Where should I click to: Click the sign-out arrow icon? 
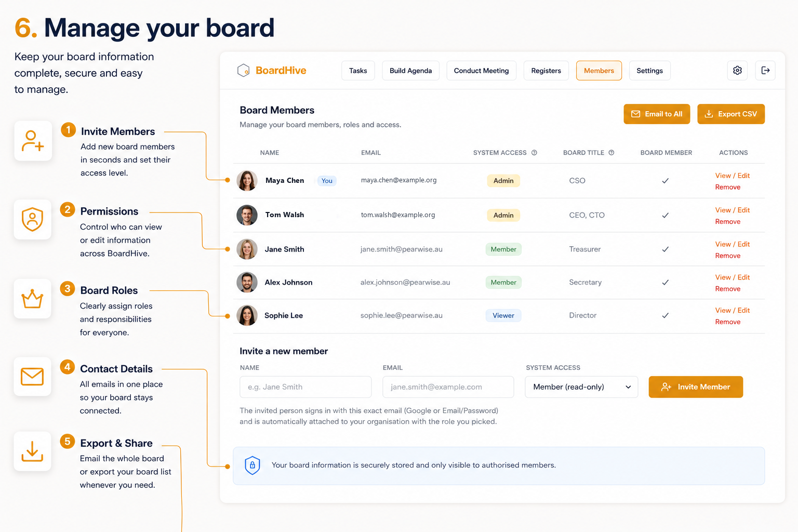(765, 70)
